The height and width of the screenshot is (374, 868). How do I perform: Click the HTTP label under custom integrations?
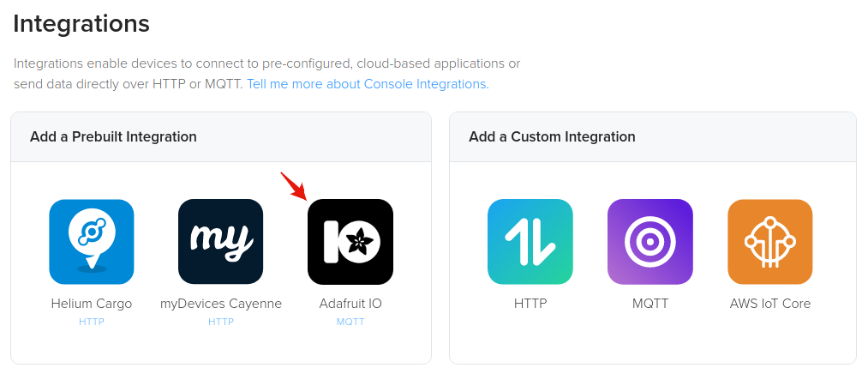coord(530,304)
